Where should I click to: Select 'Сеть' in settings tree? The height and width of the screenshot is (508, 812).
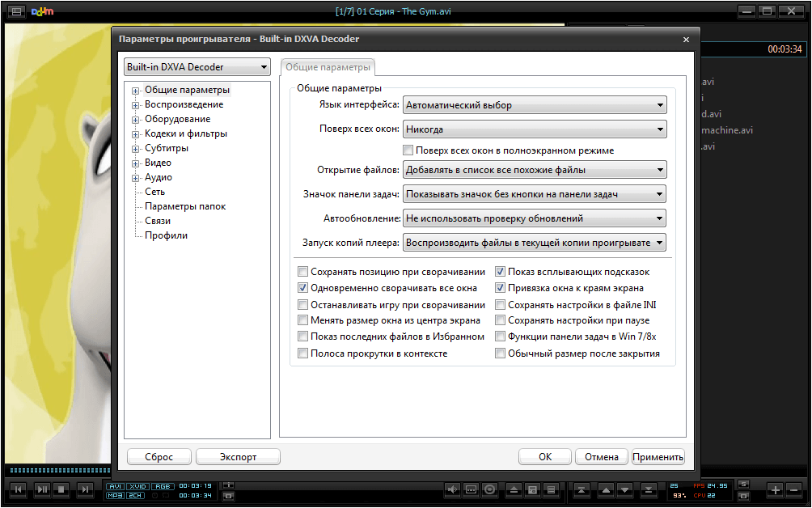pos(154,192)
